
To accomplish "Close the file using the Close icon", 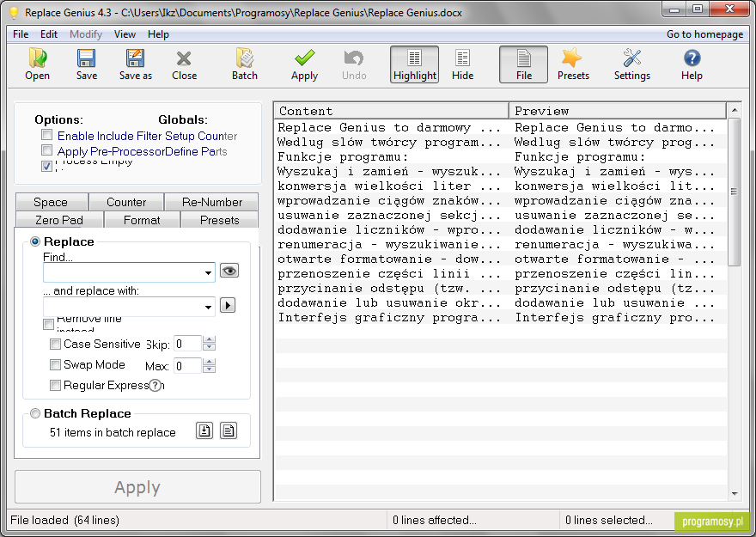I will tap(184, 64).
